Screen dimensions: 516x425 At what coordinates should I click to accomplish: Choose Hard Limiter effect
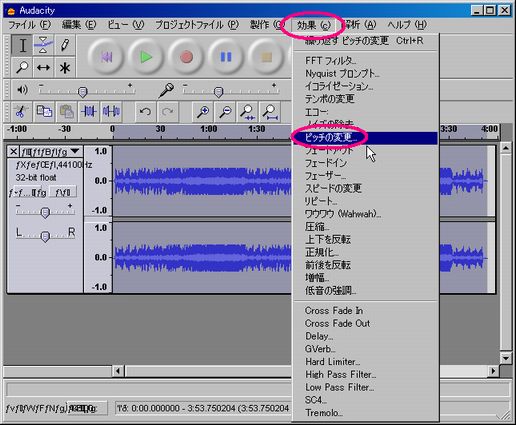(365, 362)
